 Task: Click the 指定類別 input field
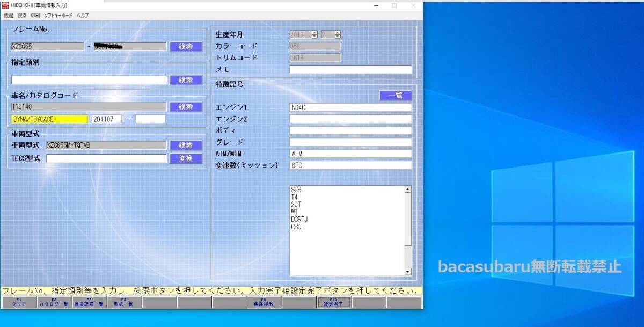[89, 80]
